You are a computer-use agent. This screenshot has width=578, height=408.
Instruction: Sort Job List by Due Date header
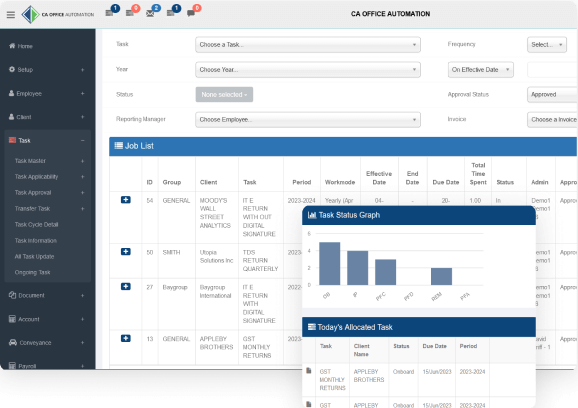point(446,182)
